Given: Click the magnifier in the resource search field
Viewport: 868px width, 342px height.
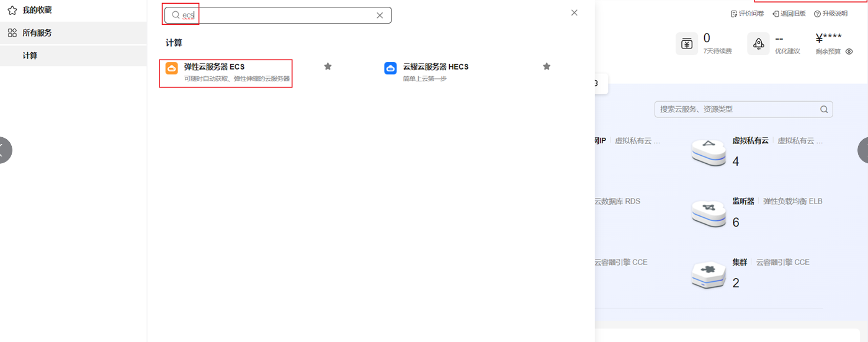Looking at the screenshot, I should click(824, 109).
